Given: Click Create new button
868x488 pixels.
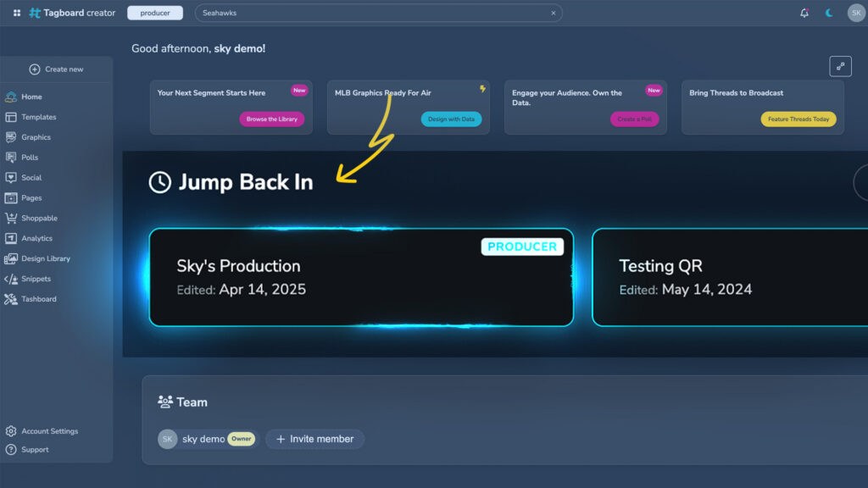Looking at the screenshot, I should point(57,69).
